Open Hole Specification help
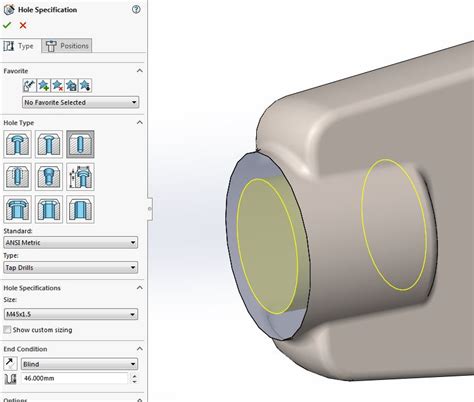 136,9
